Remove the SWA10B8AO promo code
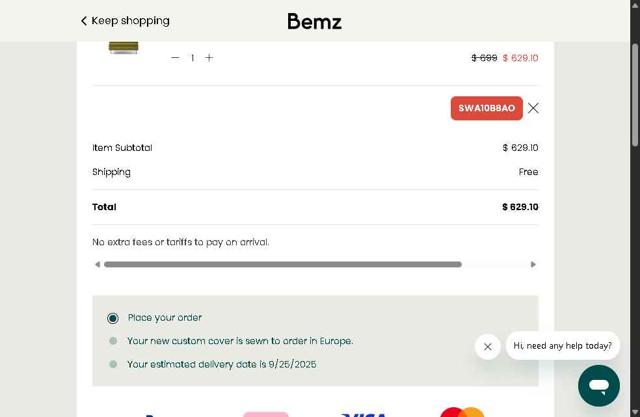This screenshot has height=417, width=640. 533,108
